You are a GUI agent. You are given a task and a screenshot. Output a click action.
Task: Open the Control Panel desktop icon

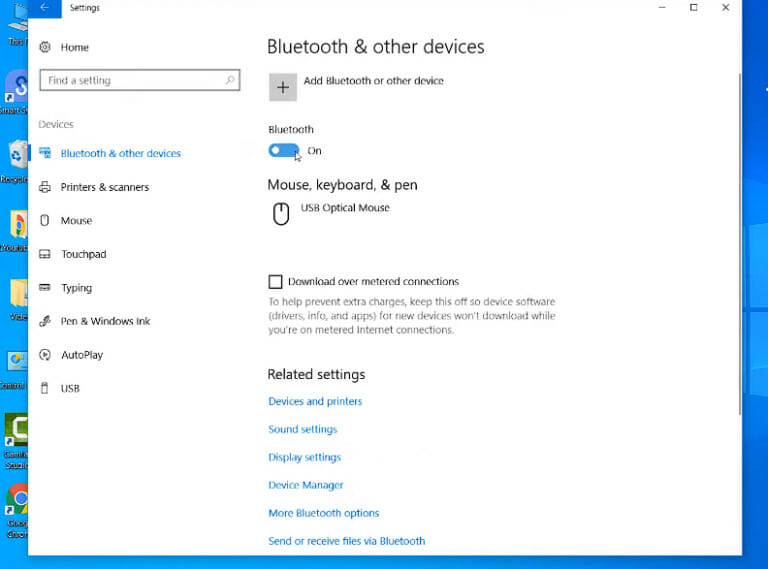tap(17, 363)
